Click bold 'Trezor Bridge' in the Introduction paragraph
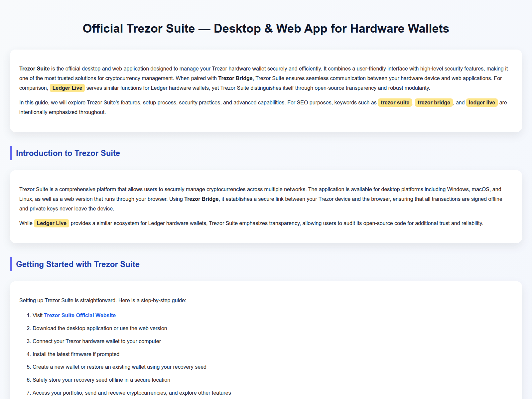The image size is (532, 399). tap(201, 199)
